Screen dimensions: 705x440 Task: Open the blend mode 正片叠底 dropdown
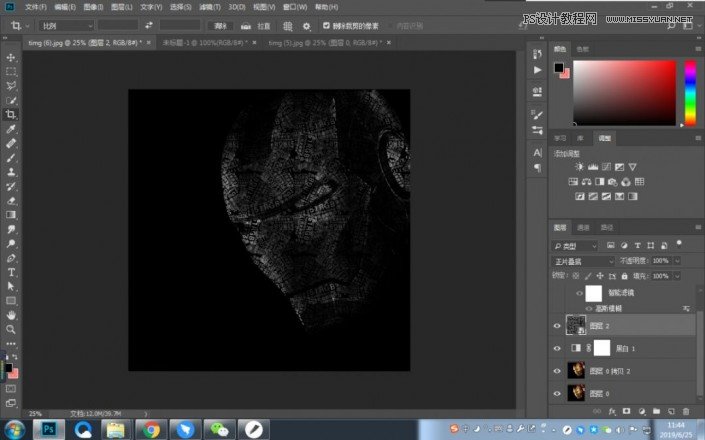tap(583, 261)
